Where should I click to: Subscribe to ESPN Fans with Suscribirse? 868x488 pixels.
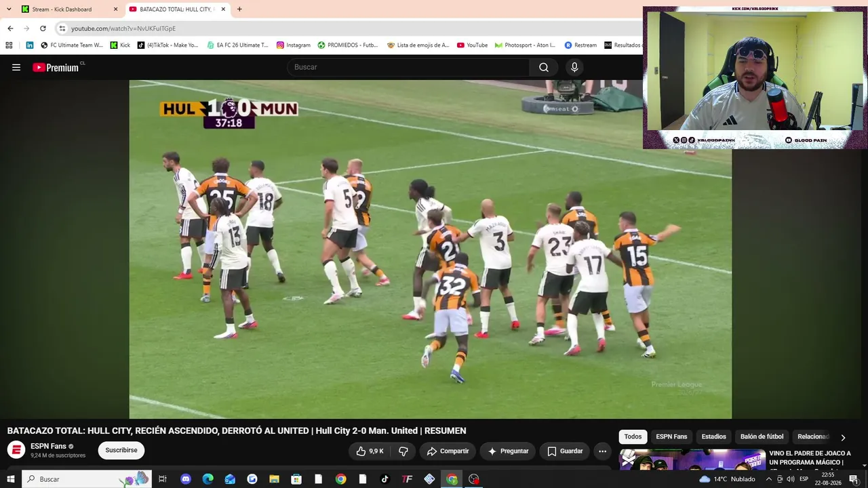tap(121, 451)
